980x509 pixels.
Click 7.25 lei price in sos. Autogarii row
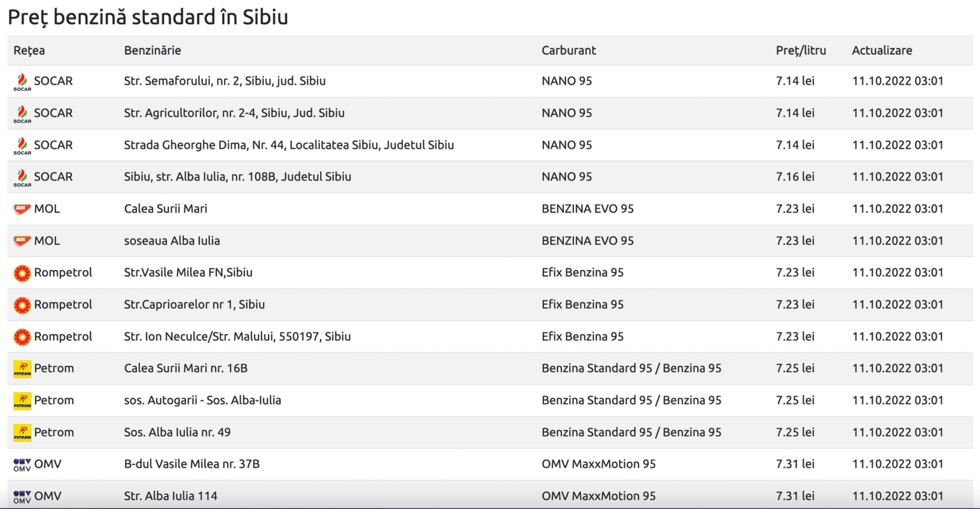tap(795, 400)
